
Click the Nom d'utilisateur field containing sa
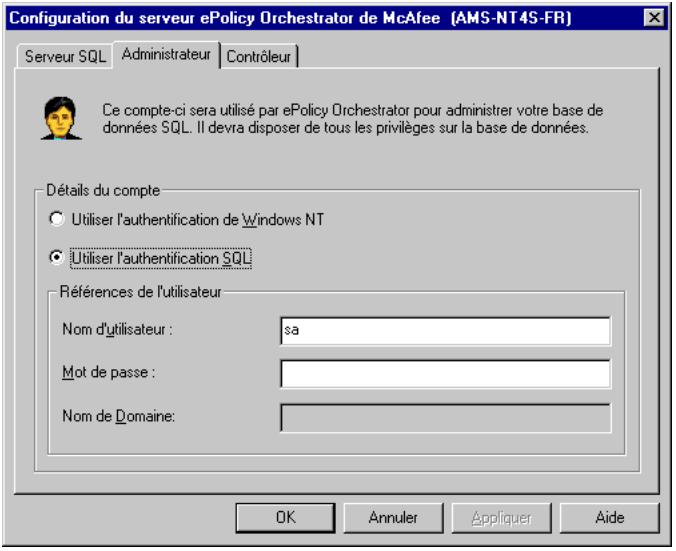[445, 331]
